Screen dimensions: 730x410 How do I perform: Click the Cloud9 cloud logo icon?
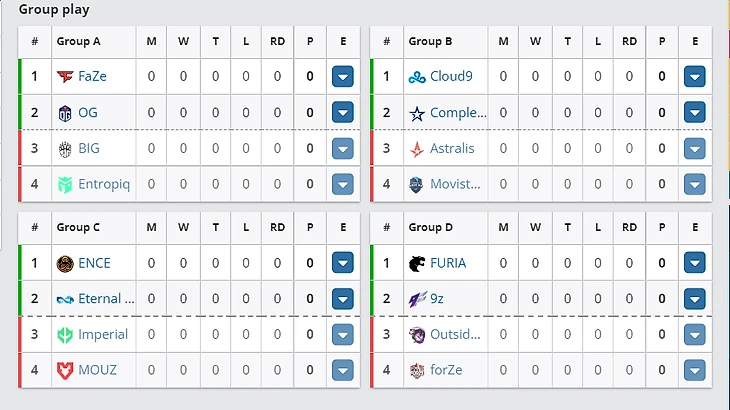[x=417, y=77]
